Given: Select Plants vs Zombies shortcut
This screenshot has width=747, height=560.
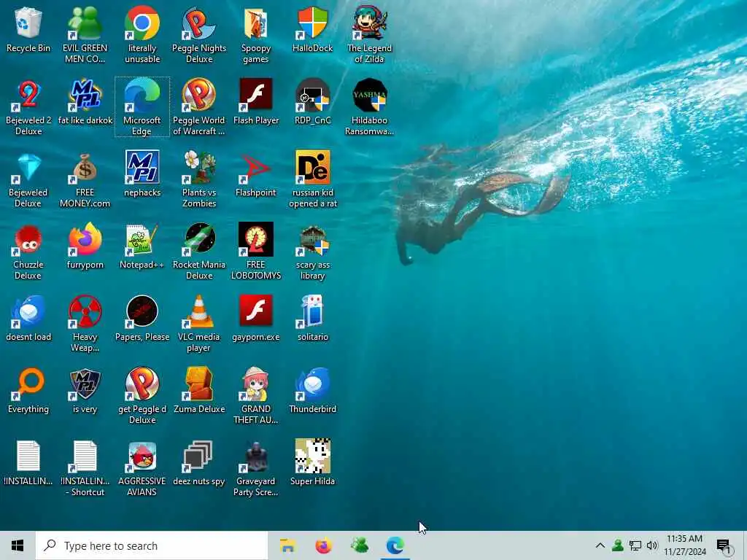Looking at the screenshot, I should 199,179.
